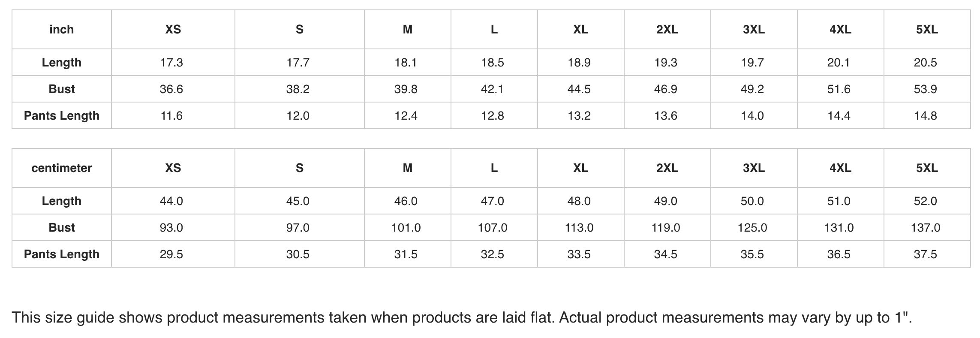Select the Bust row label in inch table

click(62, 89)
